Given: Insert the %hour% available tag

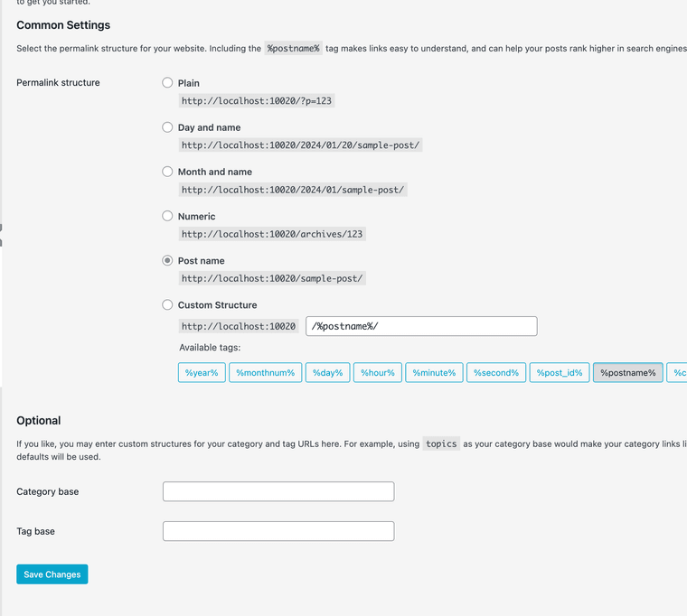Looking at the screenshot, I should pos(378,373).
